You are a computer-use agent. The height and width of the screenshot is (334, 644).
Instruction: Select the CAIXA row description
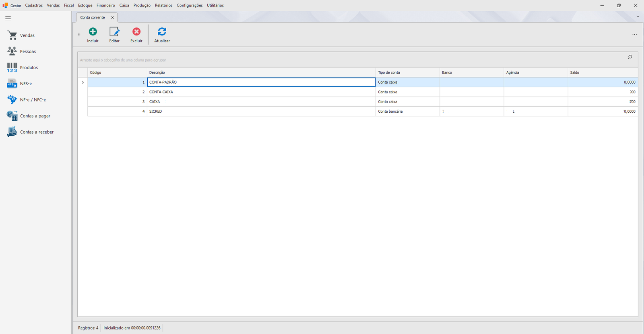tap(261, 102)
